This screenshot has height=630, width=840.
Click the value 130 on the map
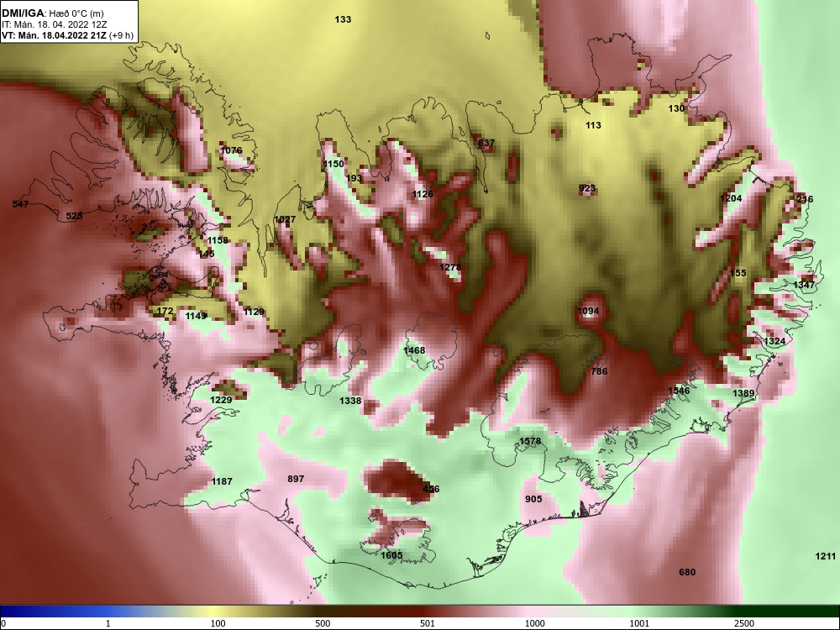point(676,108)
